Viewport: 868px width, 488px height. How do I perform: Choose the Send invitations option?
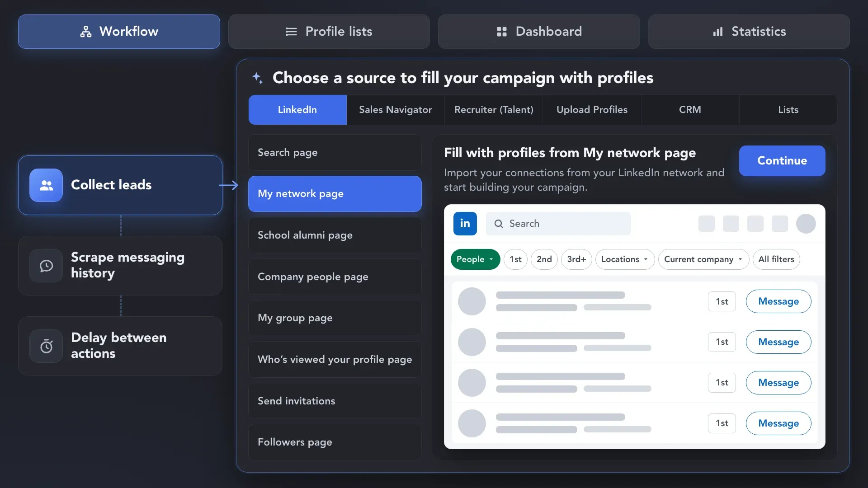[x=335, y=401]
